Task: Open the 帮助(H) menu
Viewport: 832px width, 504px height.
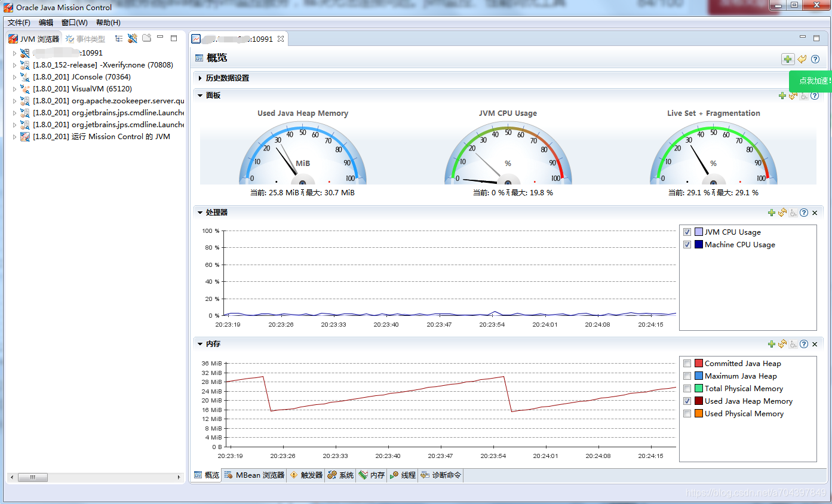Action: coord(108,23)
